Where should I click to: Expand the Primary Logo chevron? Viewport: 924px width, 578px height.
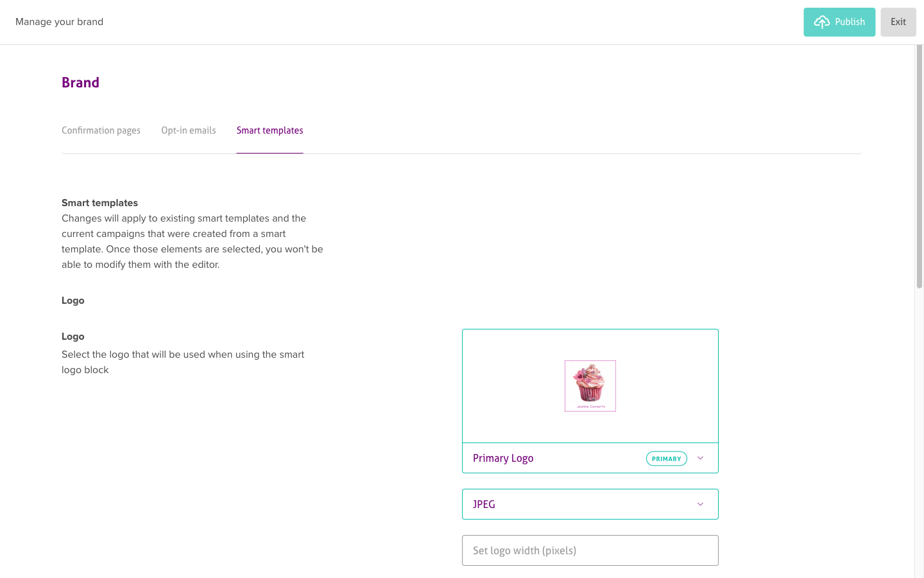(701, 458)
